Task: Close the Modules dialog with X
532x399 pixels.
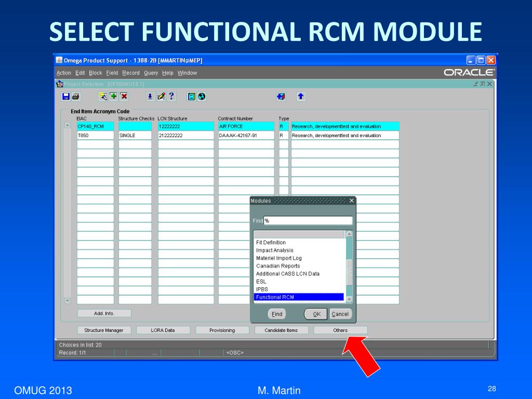Action: [x=352, y=201]
